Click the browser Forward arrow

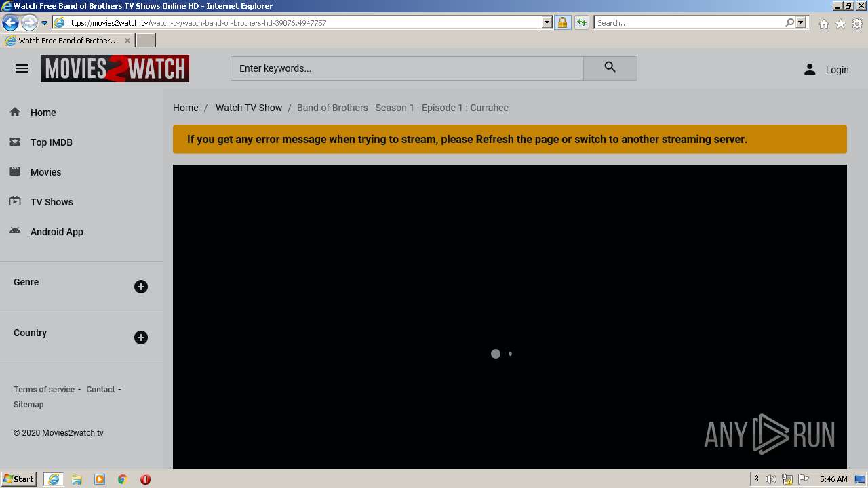(x=29, y=22)
